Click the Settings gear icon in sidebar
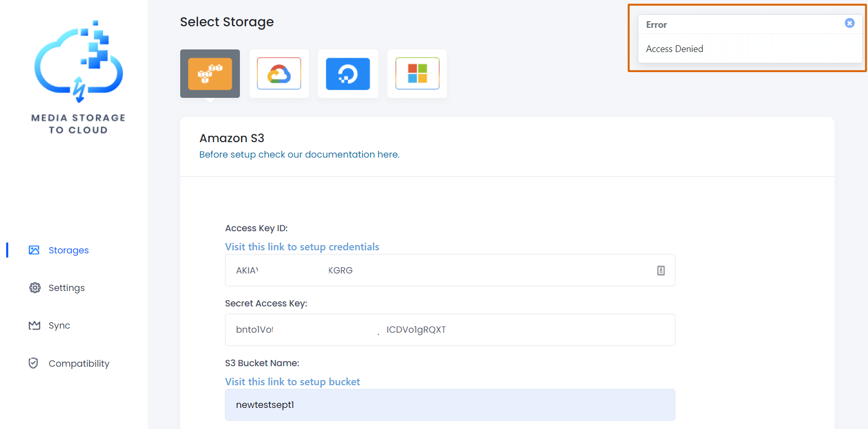868x429 pixels. tap(34, 288)
